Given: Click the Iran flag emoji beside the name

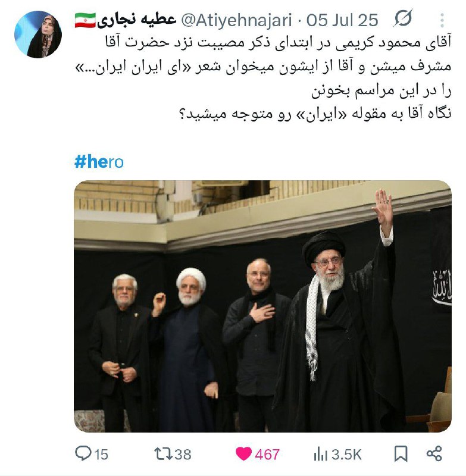Looking at the screenshot, I should click(85, 20).
